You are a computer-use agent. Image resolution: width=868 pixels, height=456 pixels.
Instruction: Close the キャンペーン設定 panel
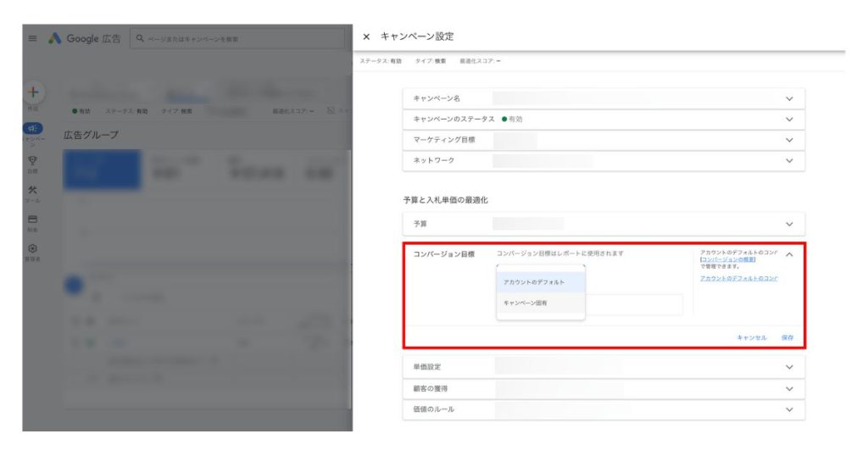[366, 36]
